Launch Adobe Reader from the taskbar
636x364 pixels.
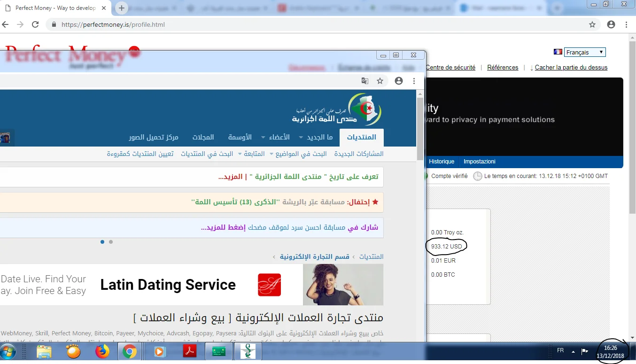click(189, 351)
